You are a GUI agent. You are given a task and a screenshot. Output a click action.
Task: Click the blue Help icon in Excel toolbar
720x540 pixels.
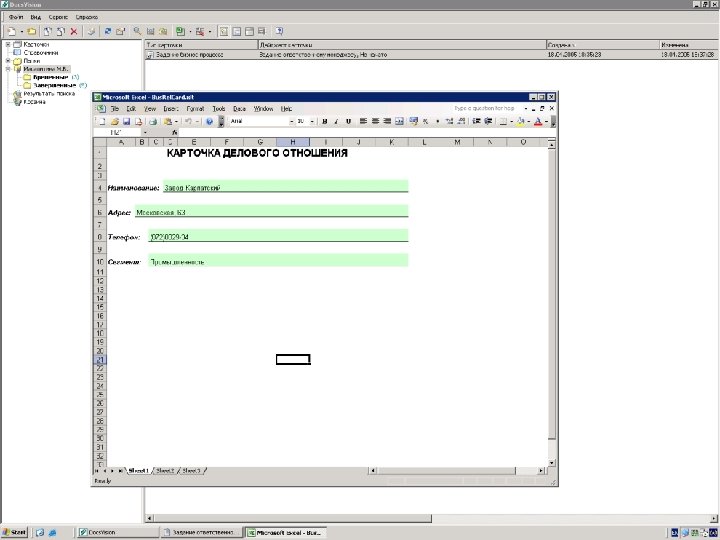[x=209, y=121]
